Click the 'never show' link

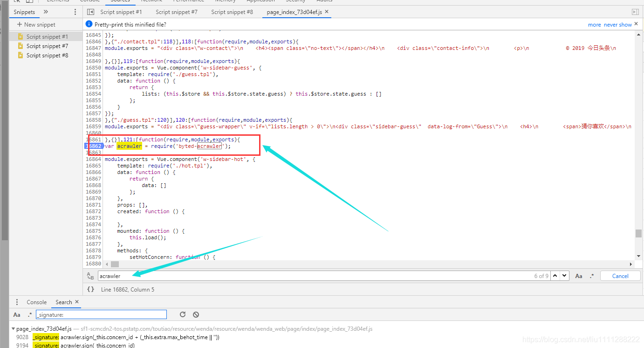point(618,25)
